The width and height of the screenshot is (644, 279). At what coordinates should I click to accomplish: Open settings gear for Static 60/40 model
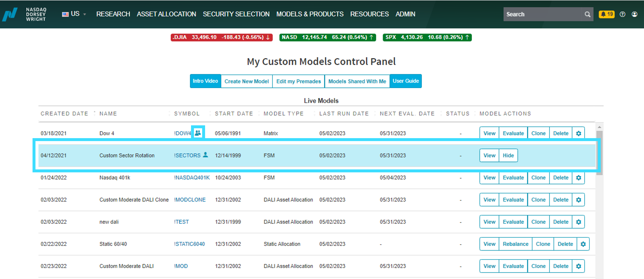coord(583,244)
